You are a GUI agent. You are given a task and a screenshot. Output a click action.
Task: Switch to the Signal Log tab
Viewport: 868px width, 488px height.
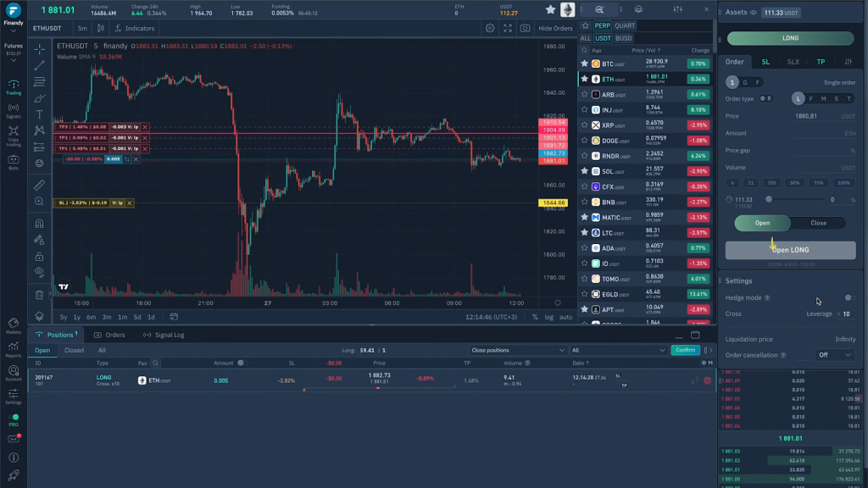point(164,335)
